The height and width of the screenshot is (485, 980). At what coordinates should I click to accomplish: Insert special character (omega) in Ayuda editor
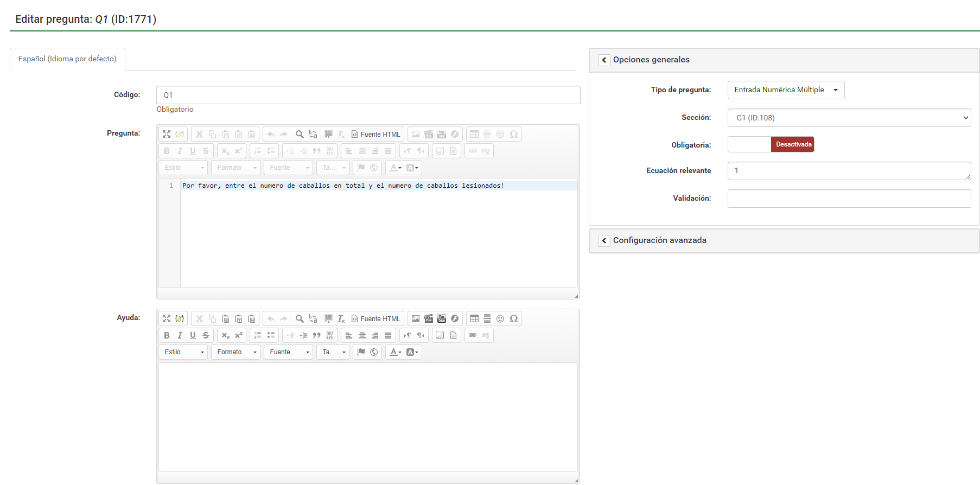(x=513, y=318)
